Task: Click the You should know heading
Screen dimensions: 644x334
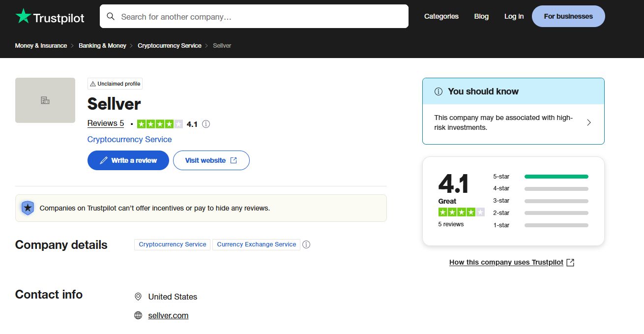Action: point(483,91)
